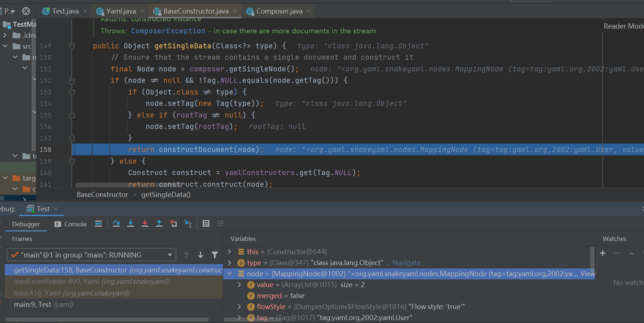
Task: Click the Frames panel horizontal scrollbar
Action: point(107,320)
